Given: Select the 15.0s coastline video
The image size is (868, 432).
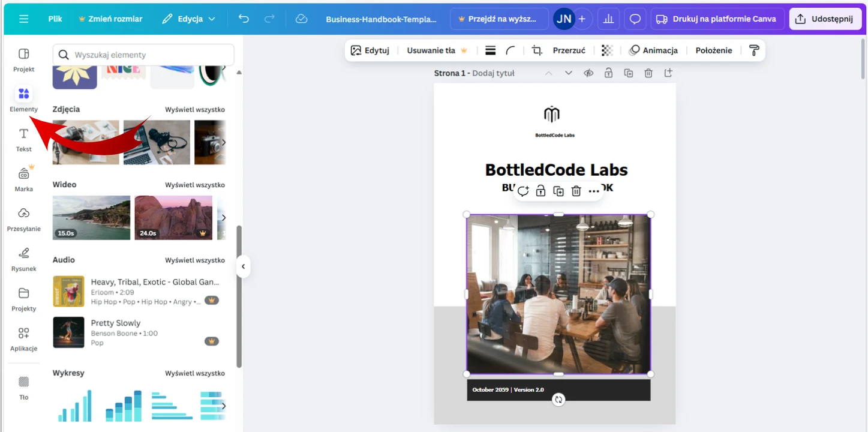Looking at the screenshot, I should [91, 217].
